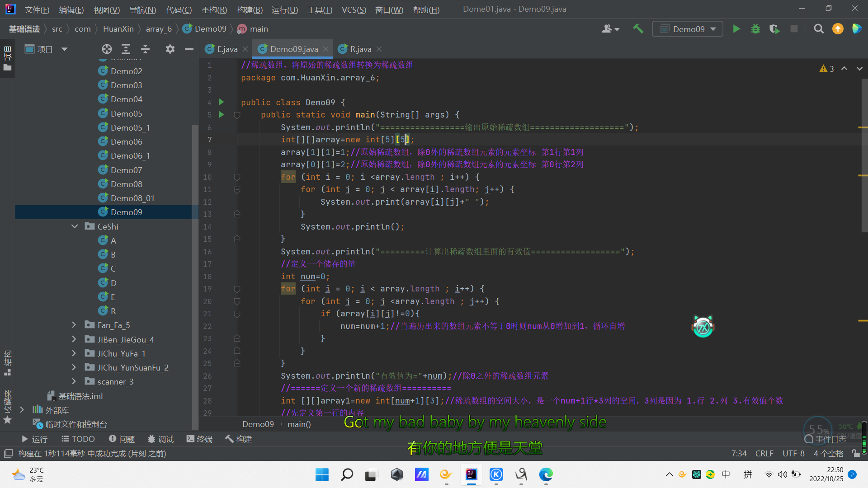This screenshot has width=868, height=488.
Task: Run Demo09 with the green play button
Action: (x=736, y=29)
